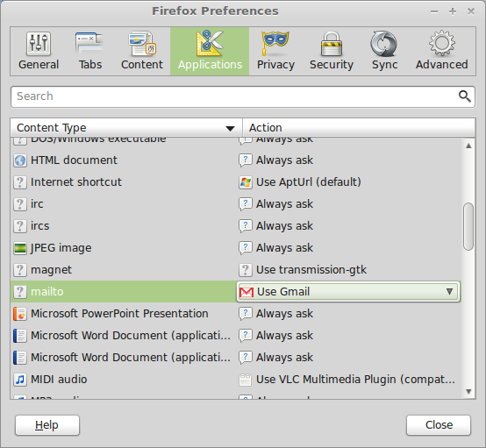Select the ircs content type row
The width and height of the screenshot is (486, 448).
pyautogui.click(x=236, y=226)
